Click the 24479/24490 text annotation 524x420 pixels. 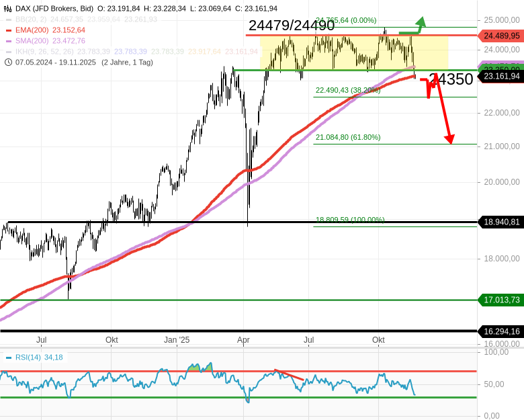coord(291,26)
